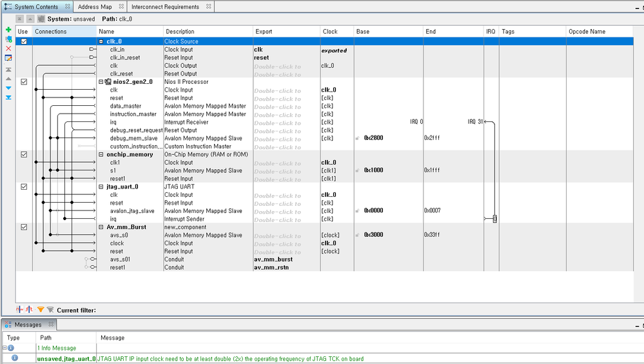Viewport: 644px width, 364px height.
Task: Click the lock icon beside base 0x2800
Action: pyautogui.click(x=357, y=138)
